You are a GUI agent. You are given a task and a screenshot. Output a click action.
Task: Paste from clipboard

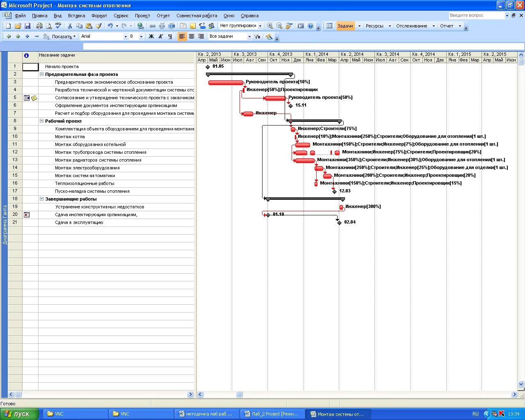pyautogui.click(x=89, y=26)
